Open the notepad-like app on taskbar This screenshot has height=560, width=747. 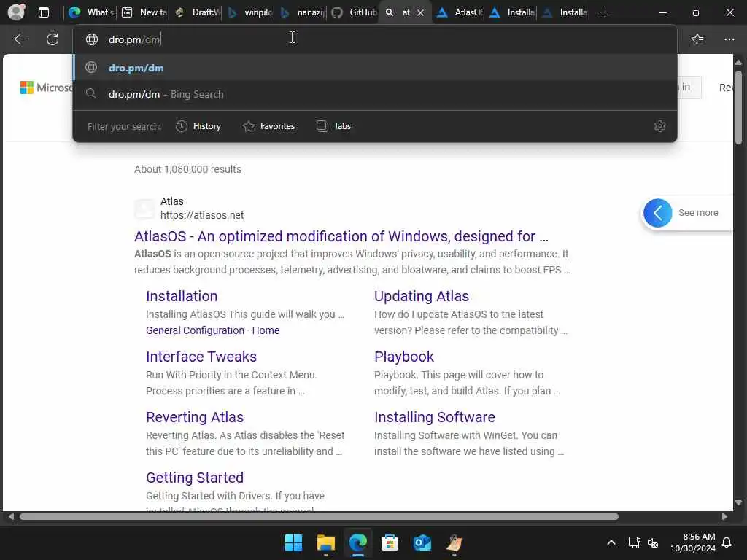click(454, 542)
